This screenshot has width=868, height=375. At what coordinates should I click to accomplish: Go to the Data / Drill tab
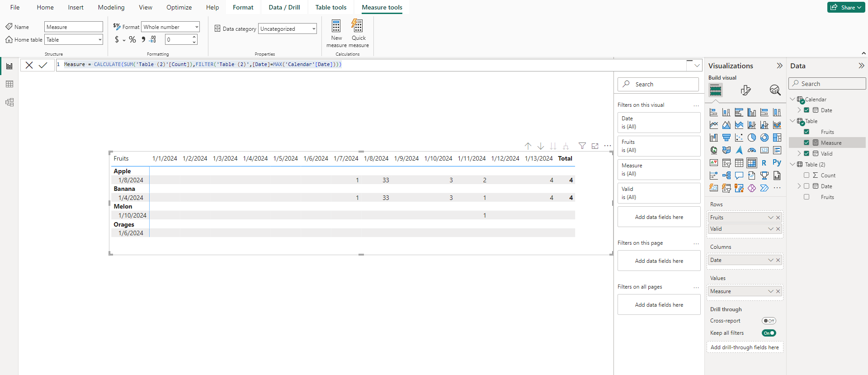(x=284, y=7)
